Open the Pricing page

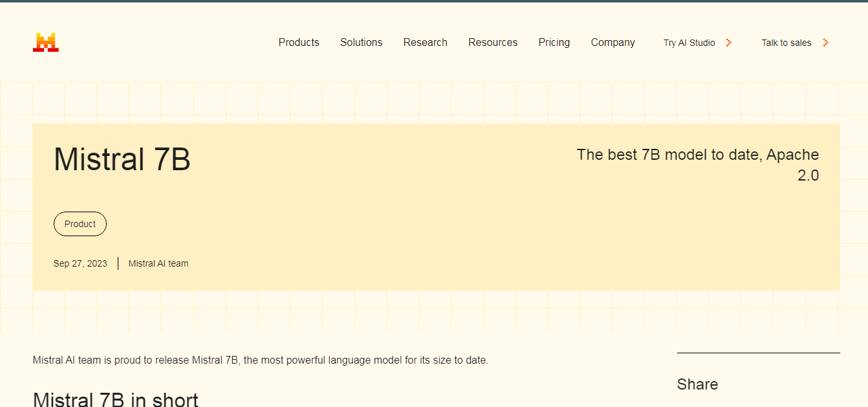click(x=554, y=43)
